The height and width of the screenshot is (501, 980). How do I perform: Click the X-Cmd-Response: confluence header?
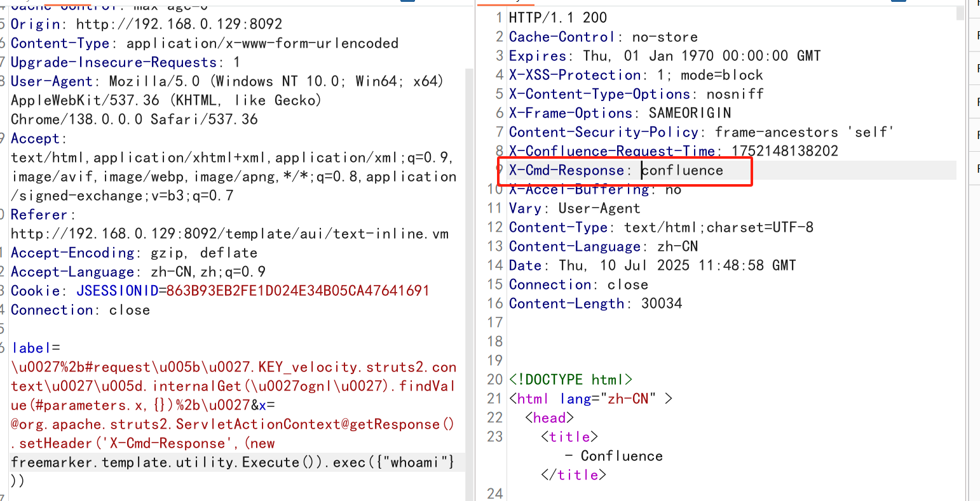616,170
